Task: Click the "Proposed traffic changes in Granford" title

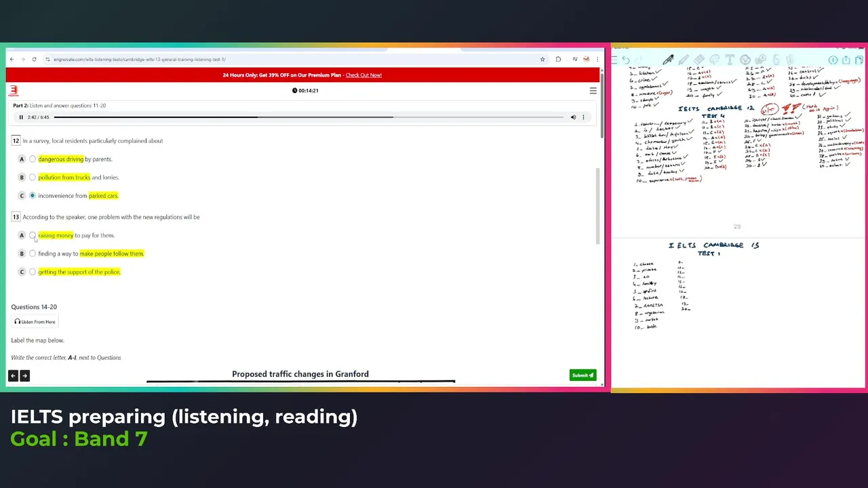Action: coord(300,374)
